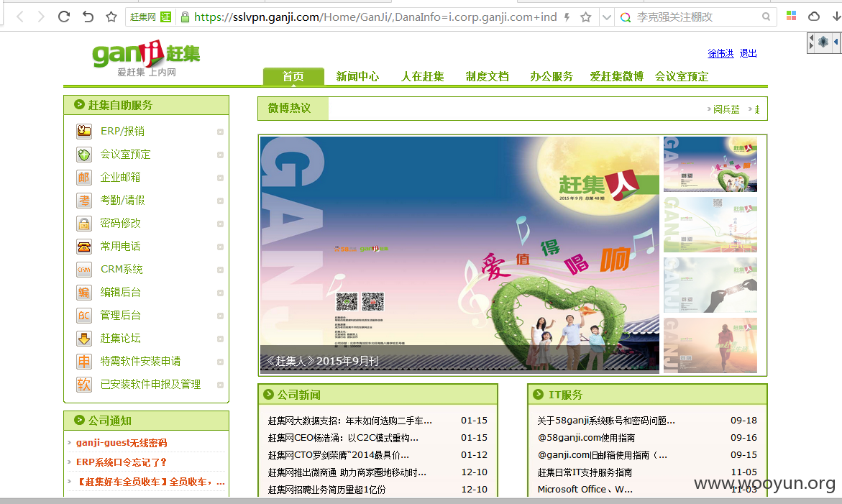Viewport: 842px width, 504px height.
Task: Open the 企业邮箱 link
Action: [x=120, y=177]
